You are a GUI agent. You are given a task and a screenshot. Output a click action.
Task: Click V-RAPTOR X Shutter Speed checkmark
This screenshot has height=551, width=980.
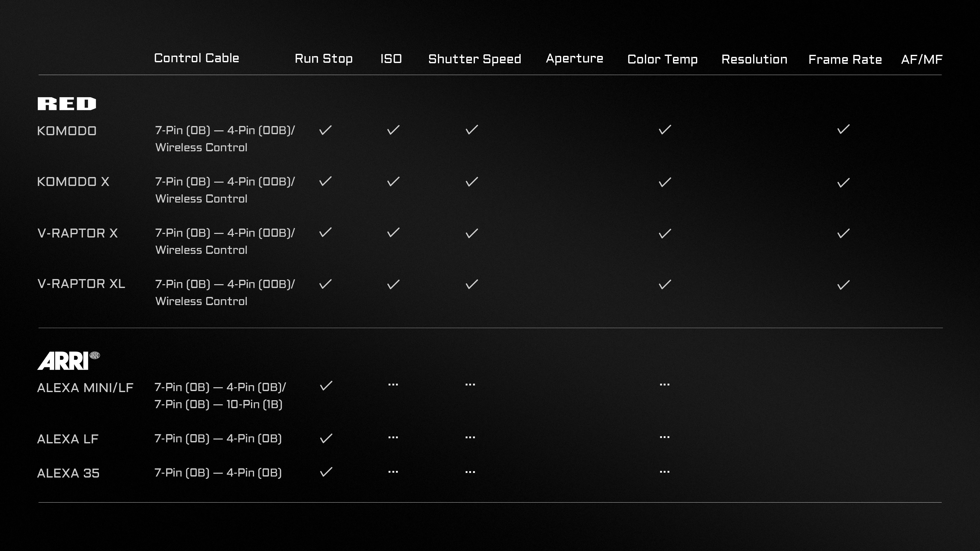(472, 233)
